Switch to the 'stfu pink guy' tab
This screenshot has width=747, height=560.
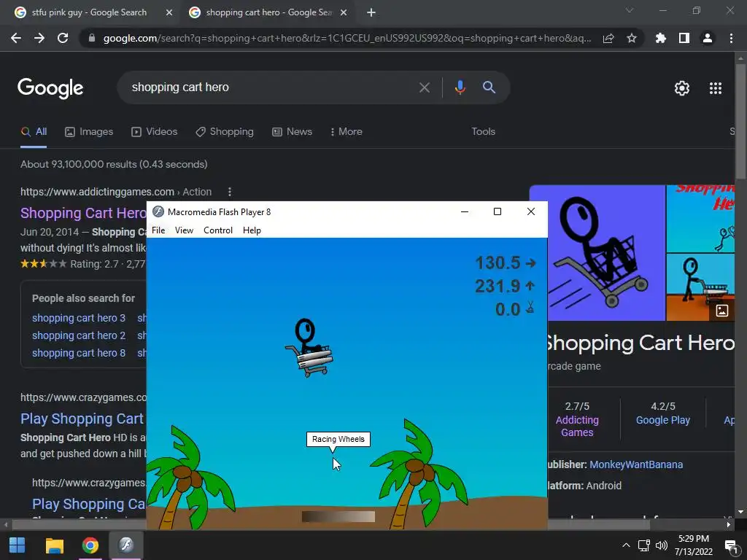(89, 12)
